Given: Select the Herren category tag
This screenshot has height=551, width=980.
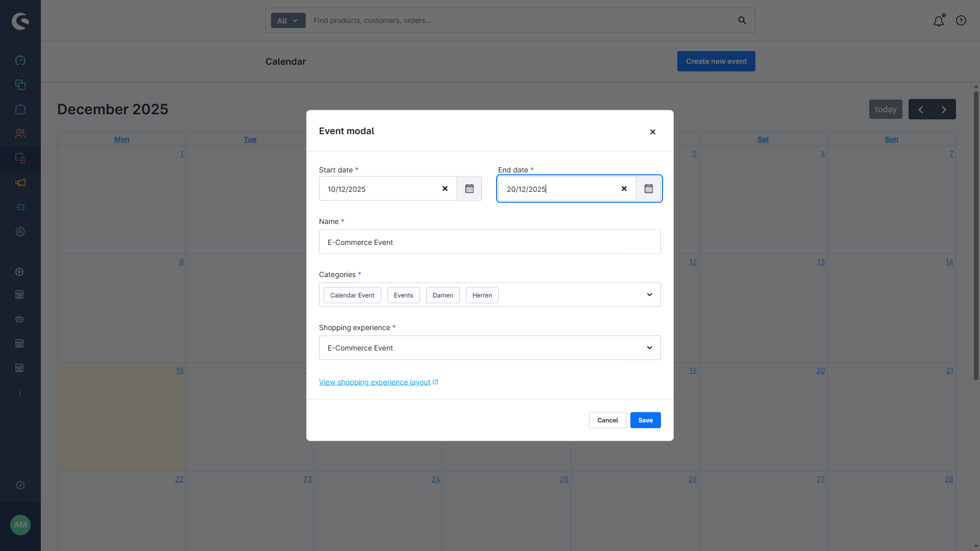Looking at the screenshot, I should point(482,295).
